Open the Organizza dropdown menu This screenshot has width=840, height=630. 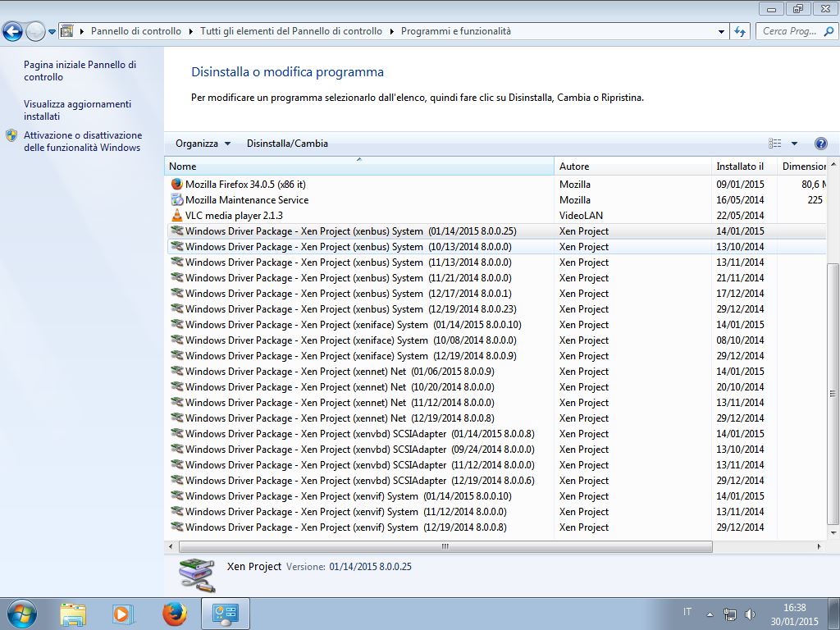tap(203, 144)
